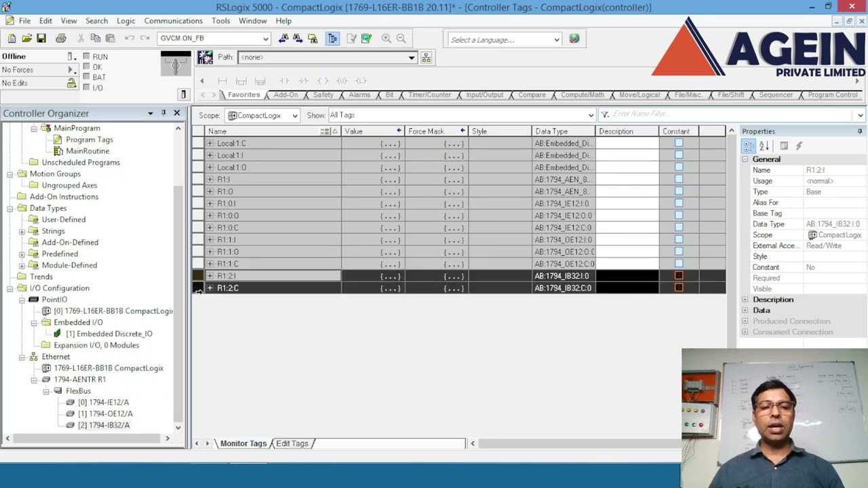The image size is (868, 488).
Task: Open the Logic menu
Action: tap(125, 21)
